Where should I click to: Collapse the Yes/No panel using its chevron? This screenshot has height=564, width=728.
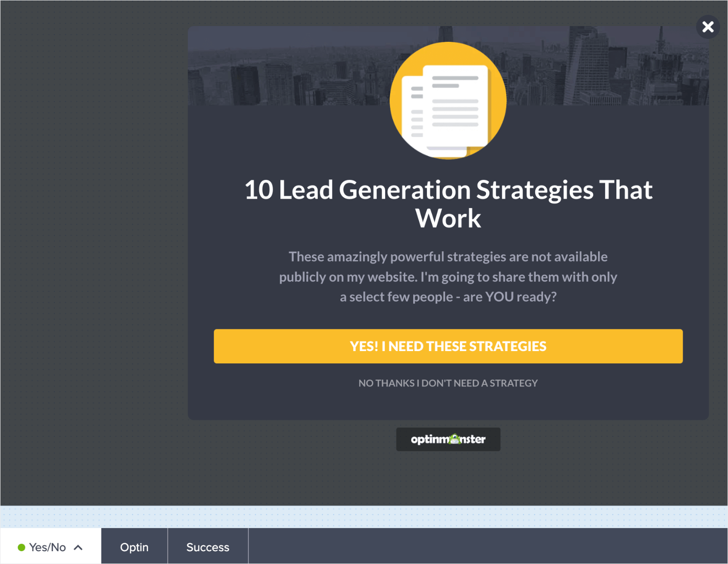point(77,546)
